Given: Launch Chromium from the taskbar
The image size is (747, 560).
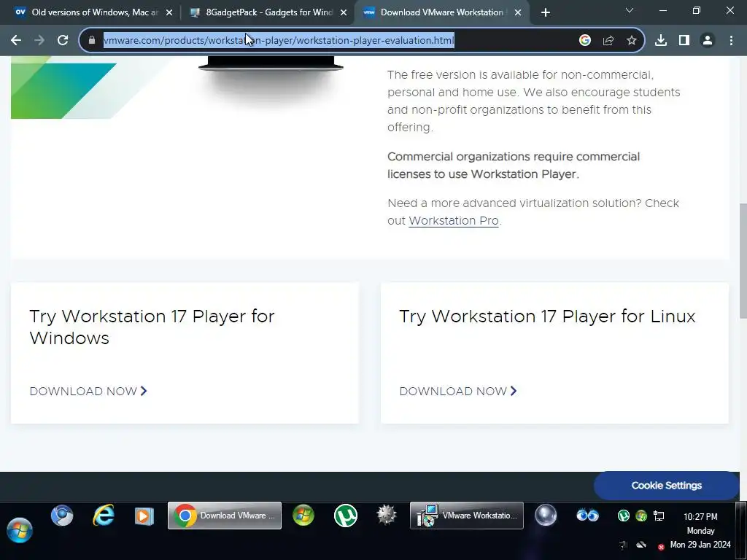Looking at the screenshot, I should 62,516.
